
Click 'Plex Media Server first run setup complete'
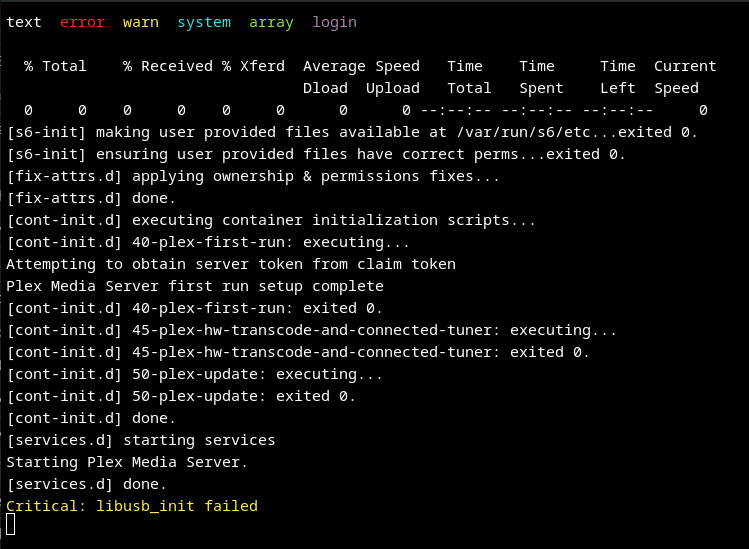tap(195, 286)
